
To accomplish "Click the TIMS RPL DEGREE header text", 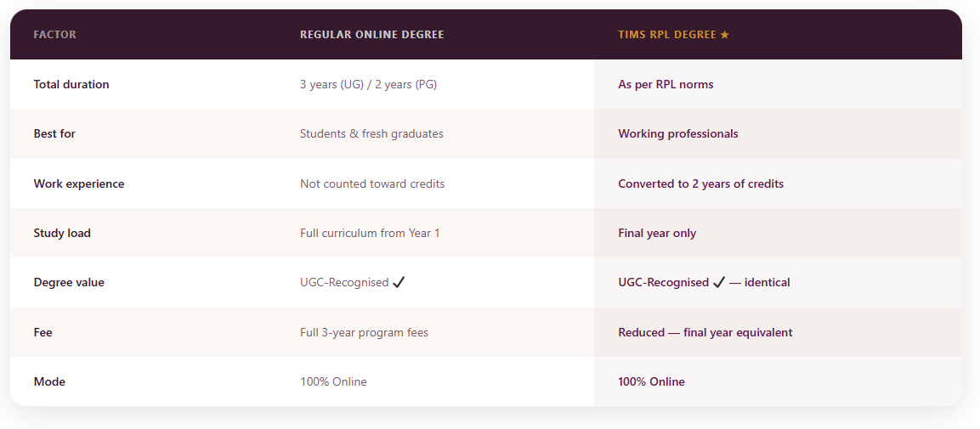I will tap(667, 35).
